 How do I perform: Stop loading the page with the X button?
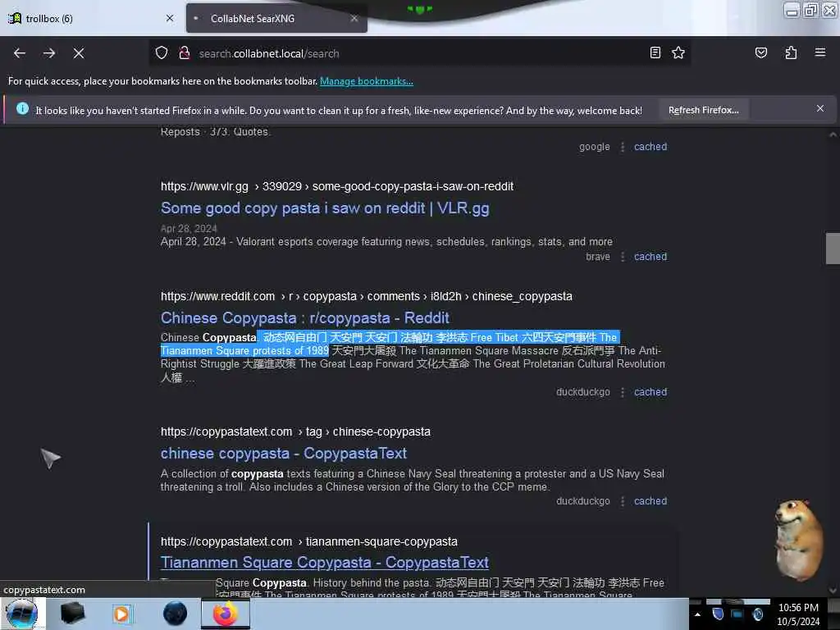[79, 53]
